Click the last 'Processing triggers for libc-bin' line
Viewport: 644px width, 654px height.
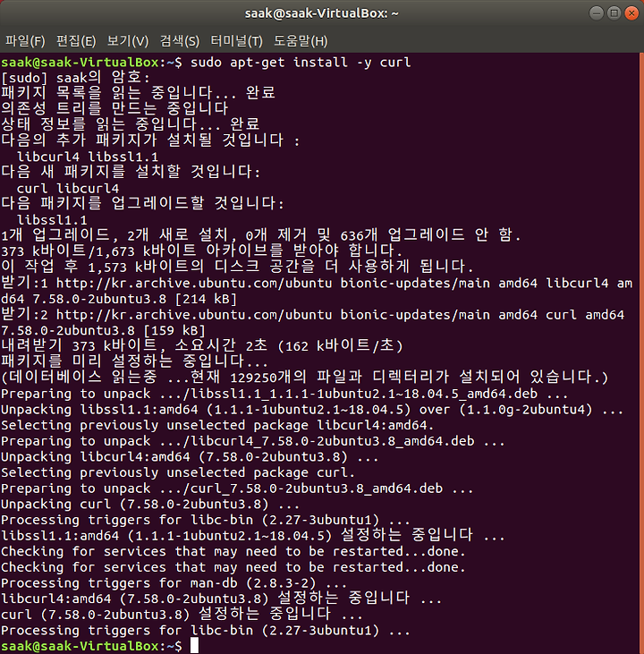click(x=206, y=631)
